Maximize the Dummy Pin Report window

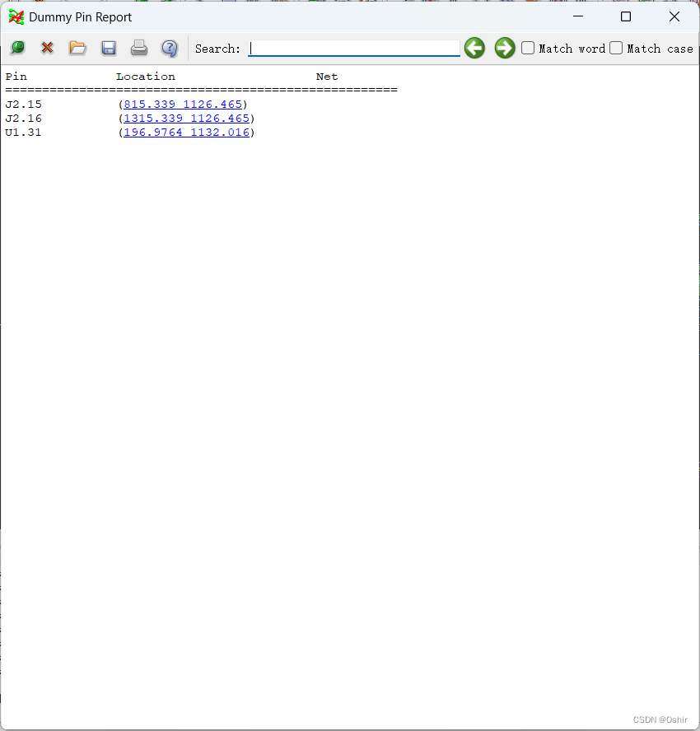click(626, 16)
